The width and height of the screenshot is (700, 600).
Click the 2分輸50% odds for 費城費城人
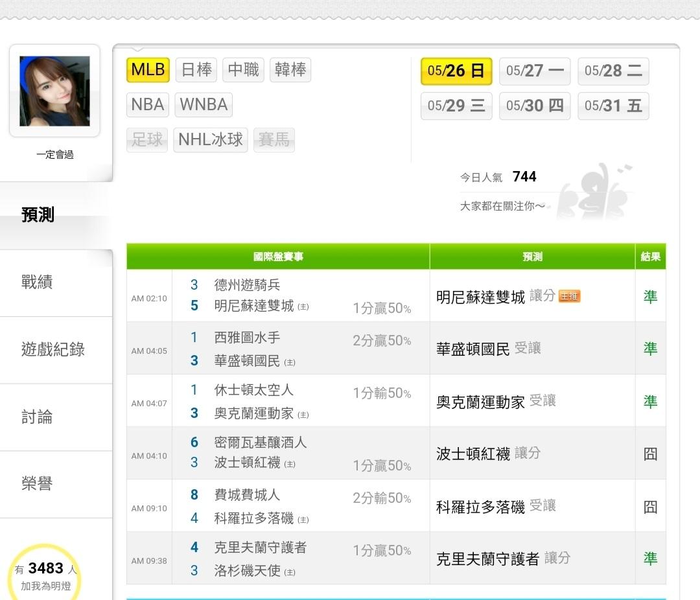point(382,498)
